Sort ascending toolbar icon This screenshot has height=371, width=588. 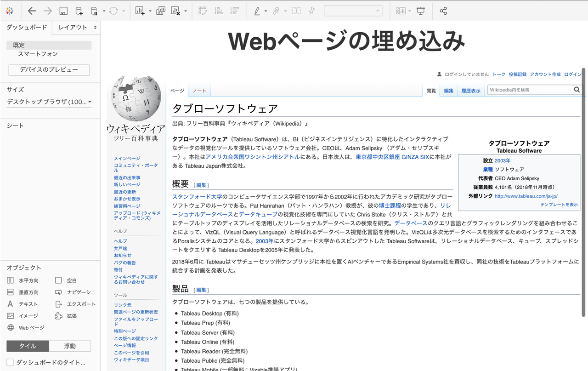[219, 11]
